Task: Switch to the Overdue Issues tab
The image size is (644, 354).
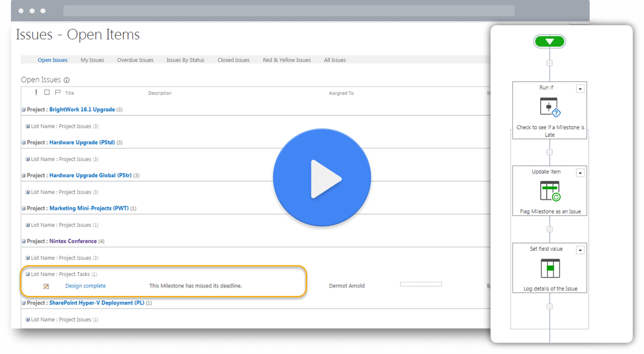Action: click(x=135, y=60)
